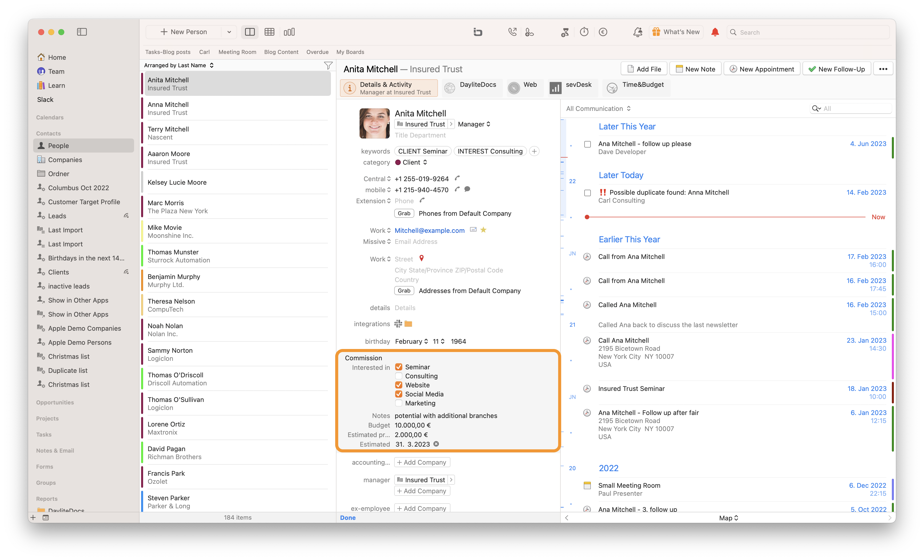Open the mini calendar icon at bottom
The width and height of the screenshot is (924, 560).
coord(46,518)
